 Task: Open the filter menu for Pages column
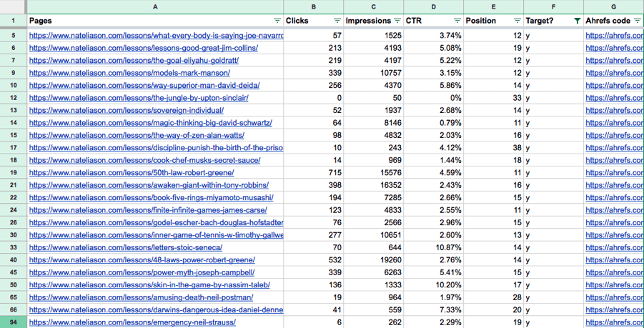tap(277, 21)
